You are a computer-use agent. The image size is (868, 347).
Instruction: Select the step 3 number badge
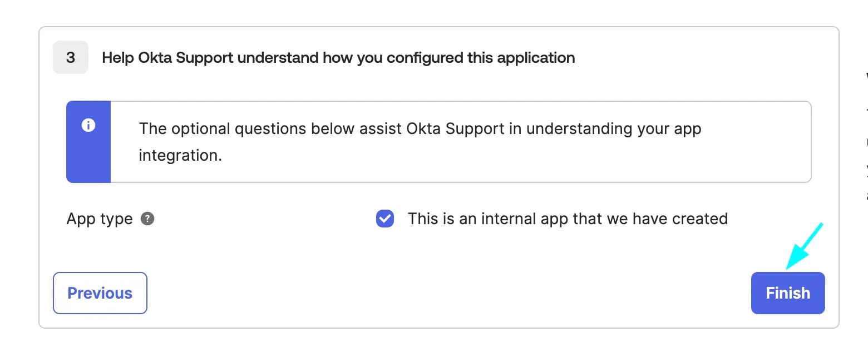point(71,57)
